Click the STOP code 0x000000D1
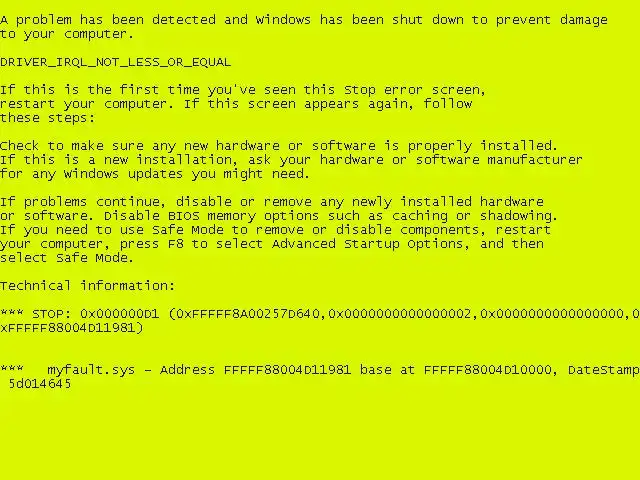This screenshot has width=640, height=480. (119, 314)
